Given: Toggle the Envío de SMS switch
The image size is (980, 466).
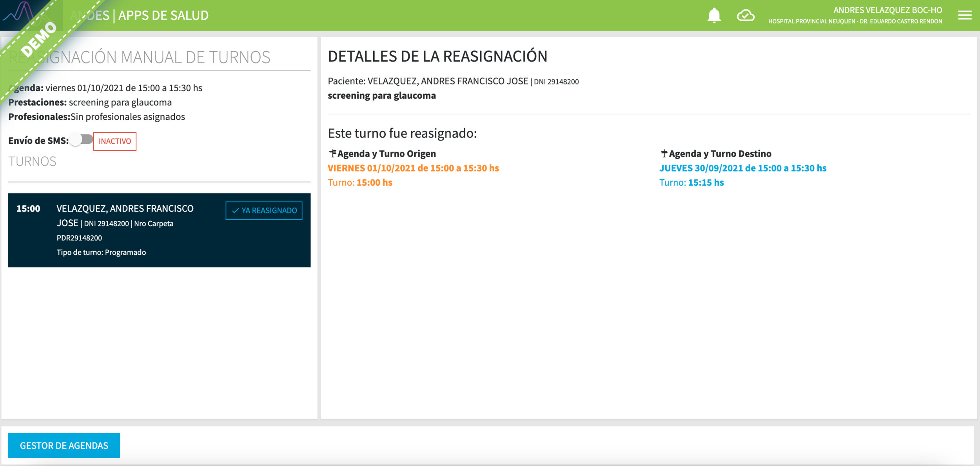Looking at the screenshot, I should point(82,140).
